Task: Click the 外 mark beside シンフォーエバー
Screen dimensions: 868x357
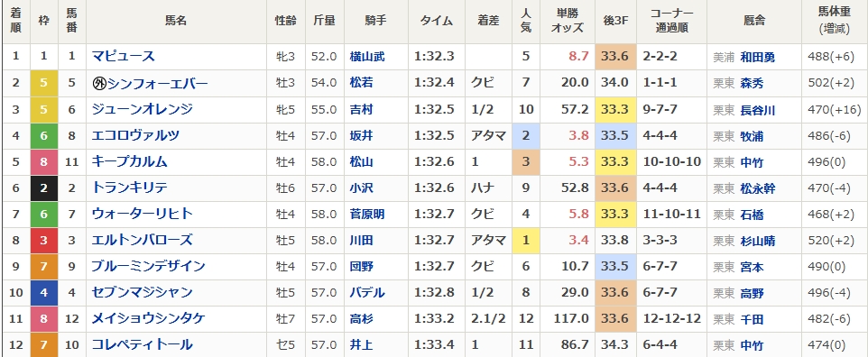Action: click(x=99, y=84)
